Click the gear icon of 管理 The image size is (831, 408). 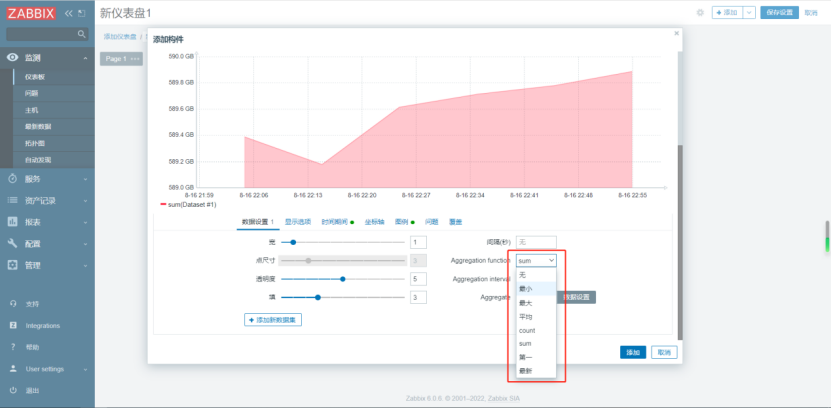coord(13,265)
